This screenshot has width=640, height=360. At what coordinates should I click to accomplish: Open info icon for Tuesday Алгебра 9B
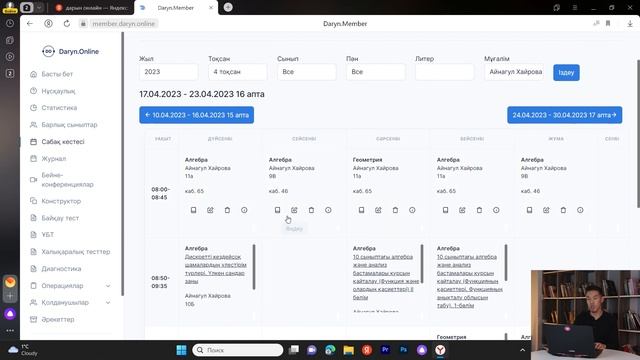(328, 210)
